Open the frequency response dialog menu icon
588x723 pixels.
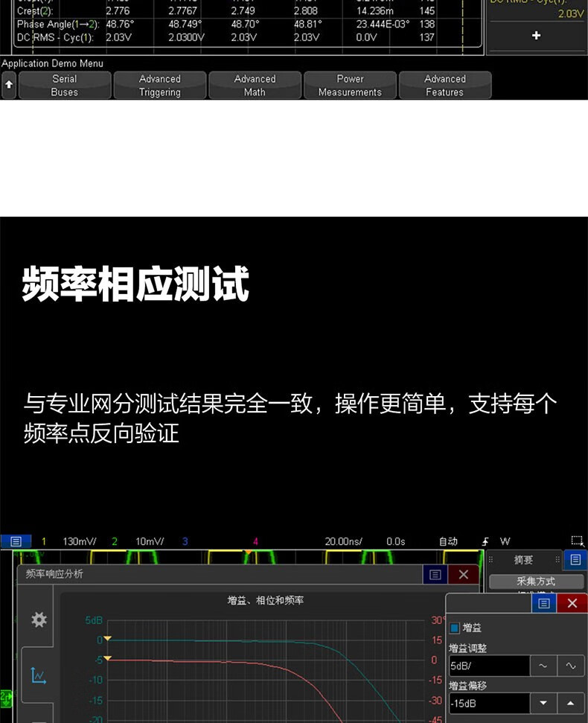click(x=435, y=575)
